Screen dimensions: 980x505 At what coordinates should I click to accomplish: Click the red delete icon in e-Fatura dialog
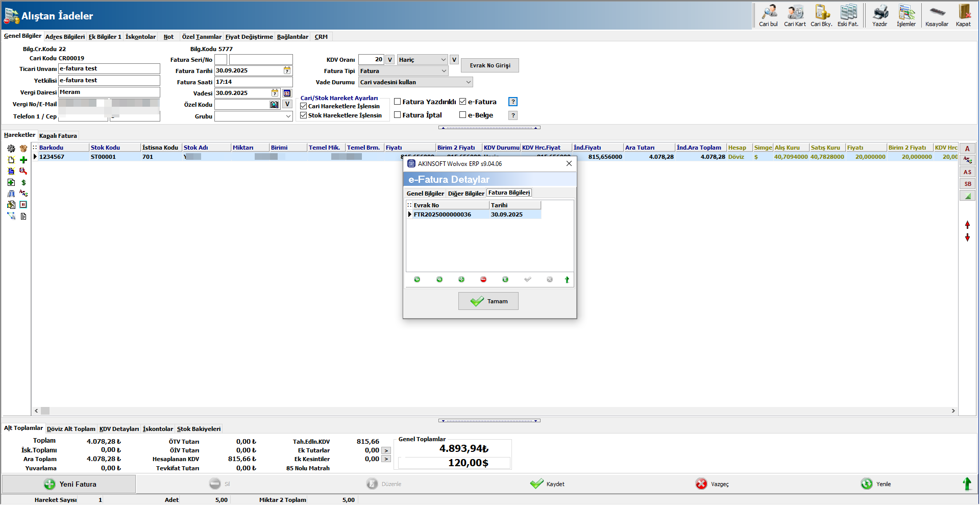coord(483,280)
